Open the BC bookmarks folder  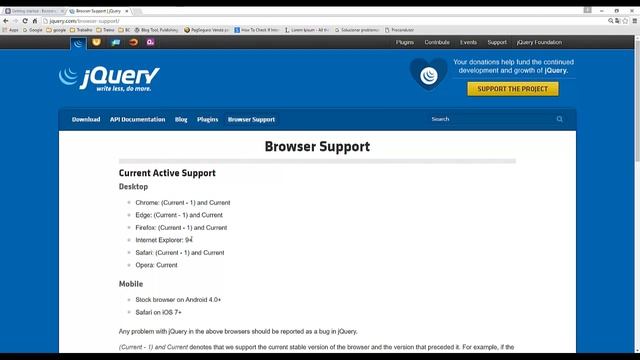124,30
